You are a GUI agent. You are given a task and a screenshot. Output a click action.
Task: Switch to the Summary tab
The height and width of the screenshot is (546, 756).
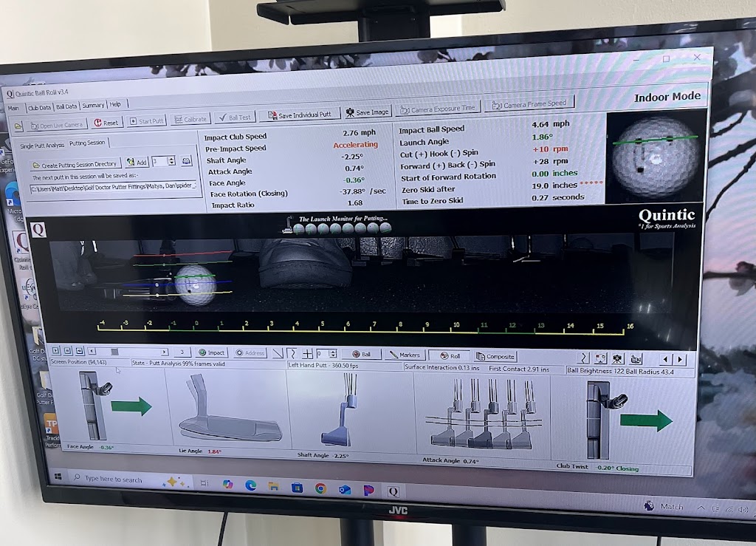[x=93, y=106]
